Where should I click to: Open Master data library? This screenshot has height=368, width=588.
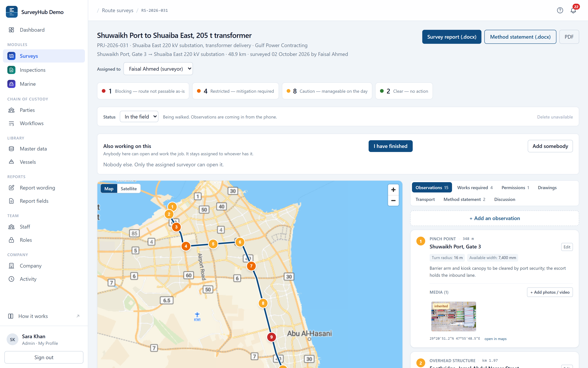tap(44, 149)
